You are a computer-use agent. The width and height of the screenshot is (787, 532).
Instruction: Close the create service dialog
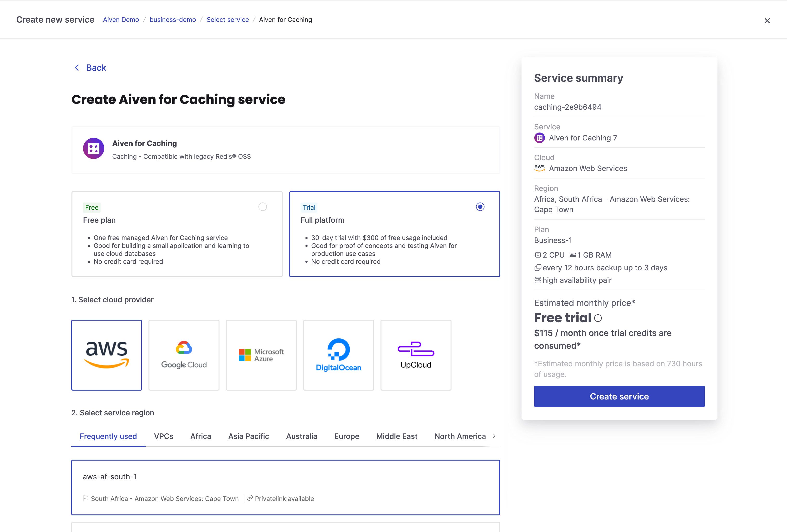(767, 21)
